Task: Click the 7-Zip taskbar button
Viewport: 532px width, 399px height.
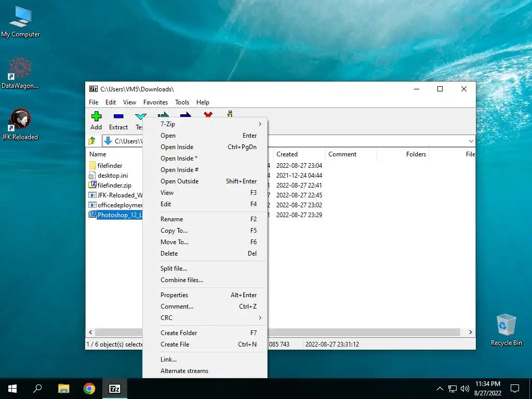Action: pos(115,389)
